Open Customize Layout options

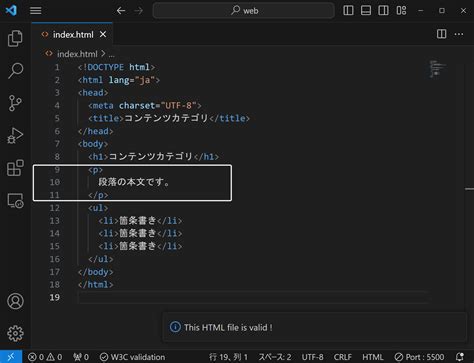click(x=401, y=11)
